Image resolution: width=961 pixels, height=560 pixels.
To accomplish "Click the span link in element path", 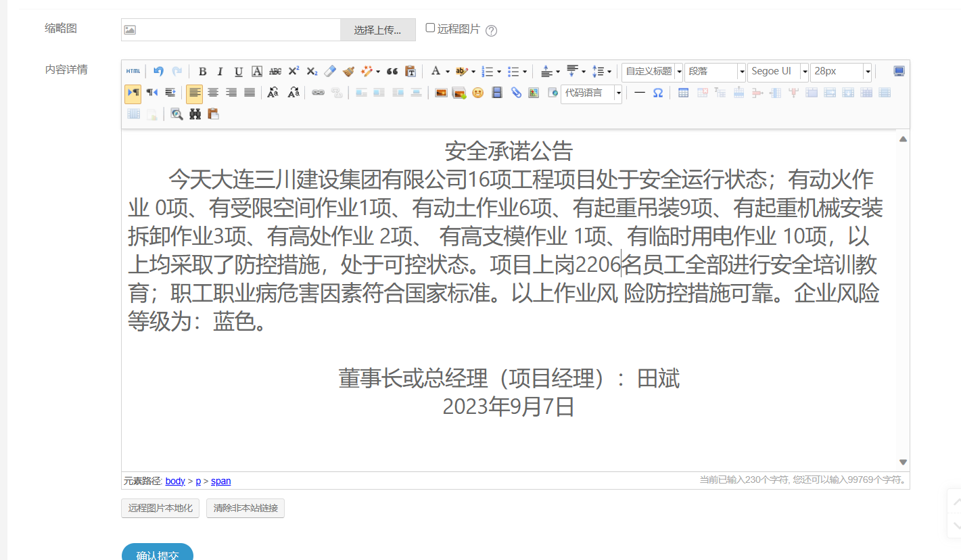I will 221,481.
